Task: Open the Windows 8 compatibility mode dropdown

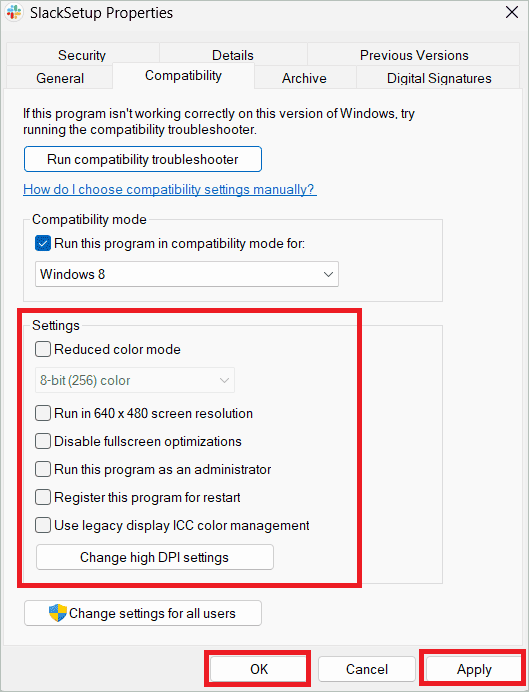Action: [x=187, y=274]
